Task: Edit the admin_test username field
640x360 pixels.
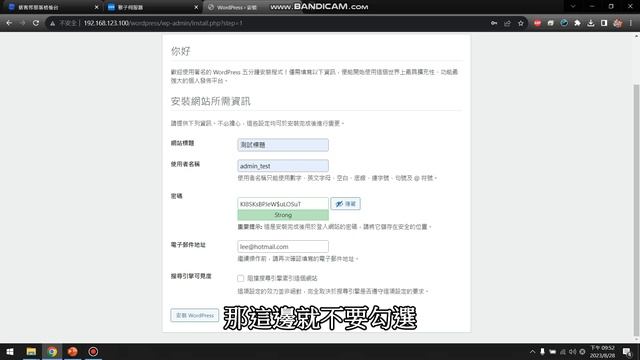Action: [283, 166]
